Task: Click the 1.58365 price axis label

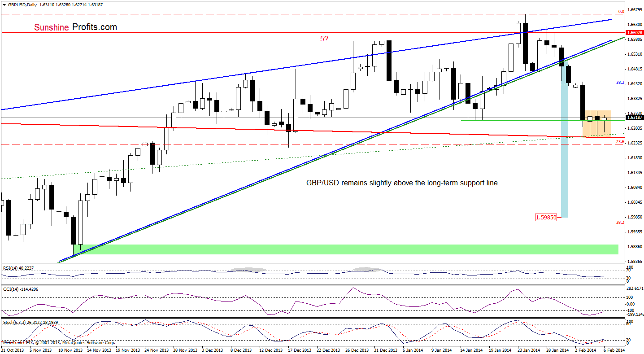Action: coord(634,261)
